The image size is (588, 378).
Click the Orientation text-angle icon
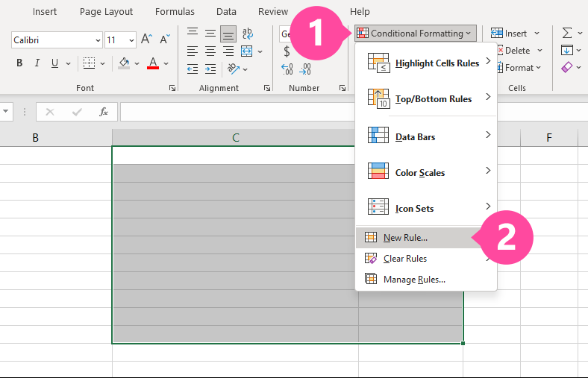233,69
